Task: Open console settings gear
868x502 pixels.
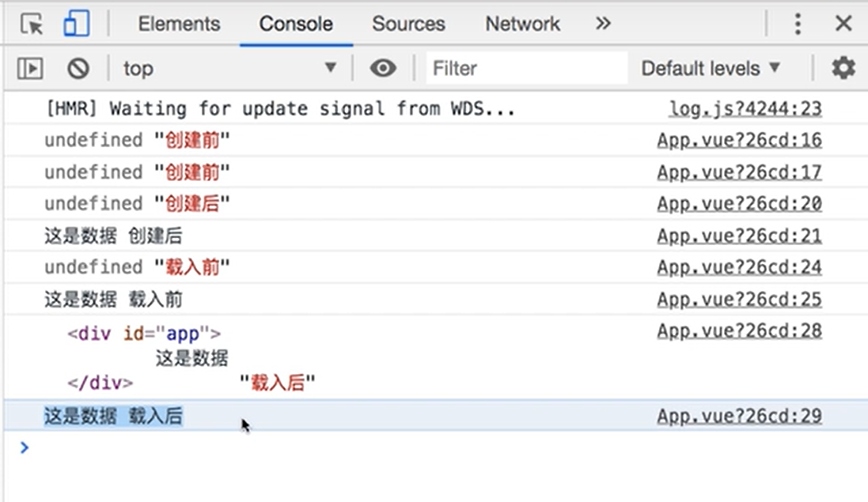Action: click(843, 69)
